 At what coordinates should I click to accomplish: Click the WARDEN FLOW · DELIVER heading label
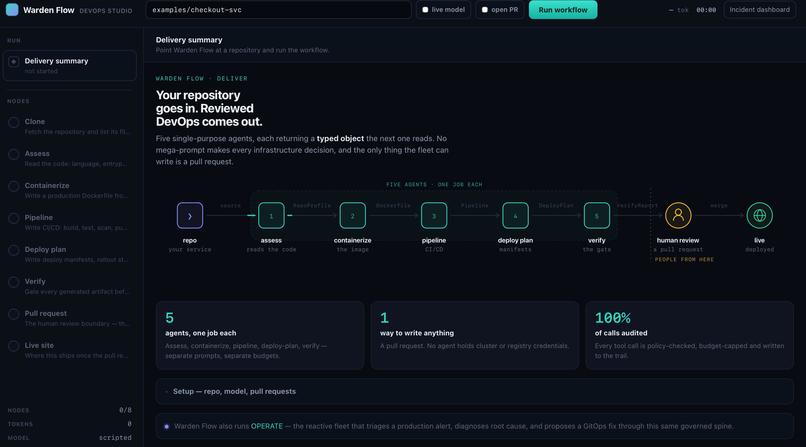coord(202,79)
